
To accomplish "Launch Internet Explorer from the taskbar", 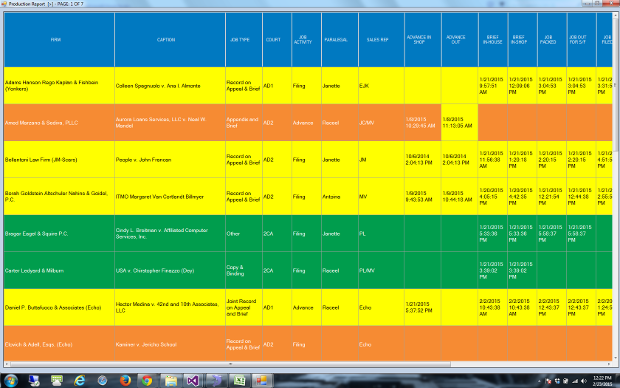I will click(x=80, y=380).
